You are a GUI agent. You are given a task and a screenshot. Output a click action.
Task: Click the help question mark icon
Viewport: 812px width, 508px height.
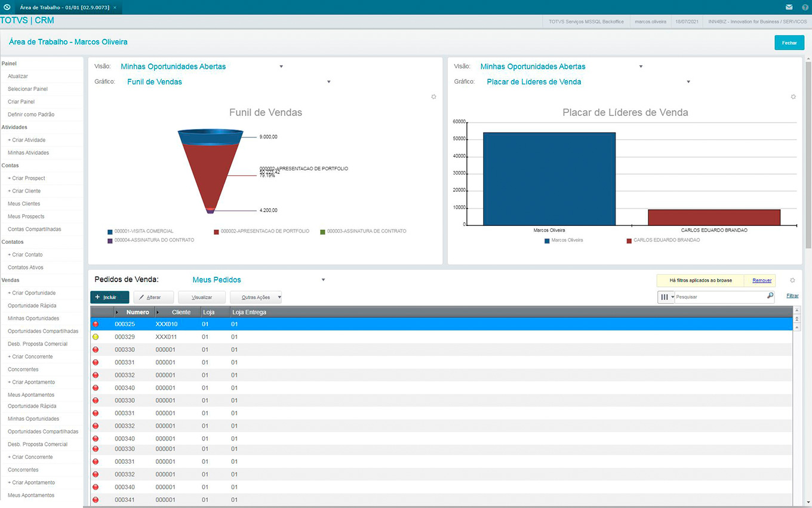(x=804, y=7)
